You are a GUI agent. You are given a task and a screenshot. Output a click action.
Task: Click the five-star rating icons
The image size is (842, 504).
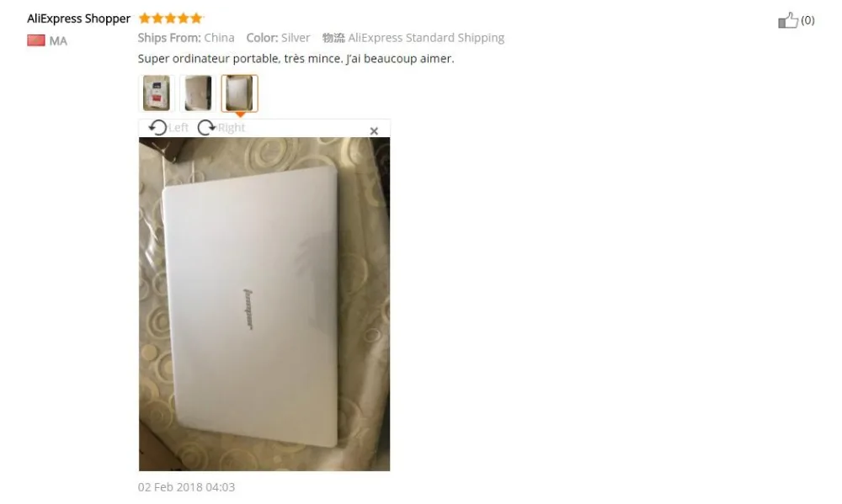171,19
